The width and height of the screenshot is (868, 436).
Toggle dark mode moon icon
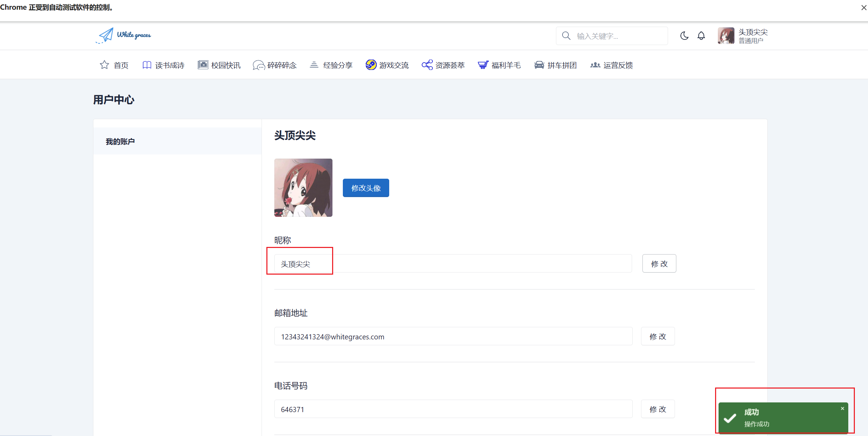click(x=684, y=36)
